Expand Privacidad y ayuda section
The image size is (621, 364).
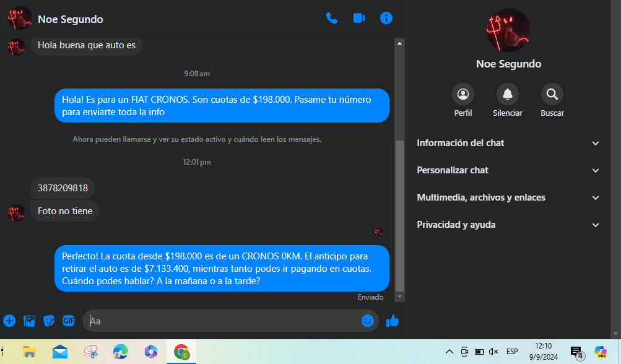click(508, 225)
